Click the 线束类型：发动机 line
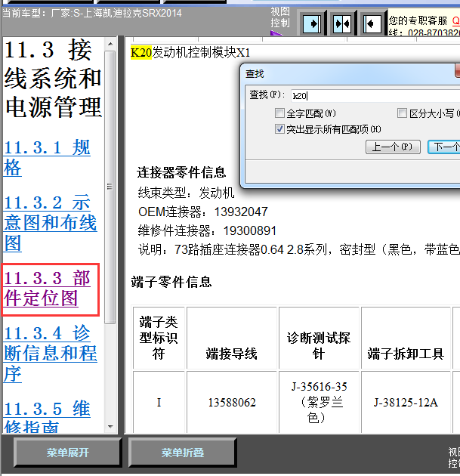The height and width of the screenshot is (476, 460). tap(186, 193)
